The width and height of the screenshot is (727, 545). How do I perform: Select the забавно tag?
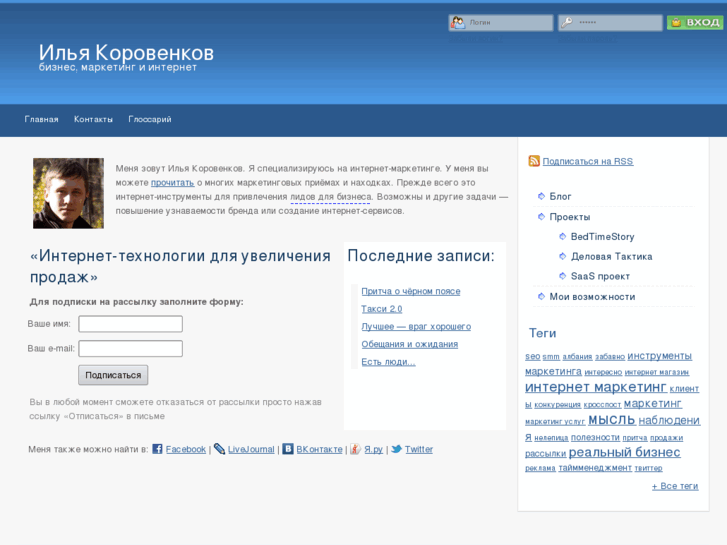pyautogui.click(x=610, y=357)
